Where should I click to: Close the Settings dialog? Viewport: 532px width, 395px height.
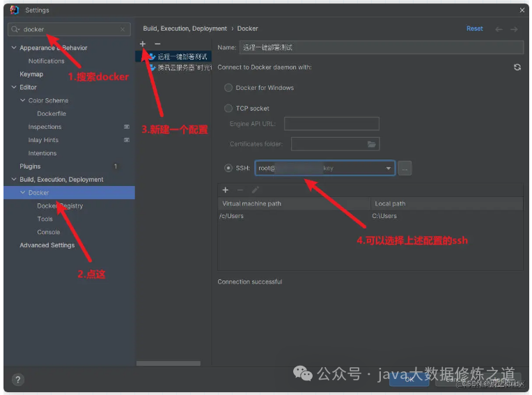tap(522, 10)
